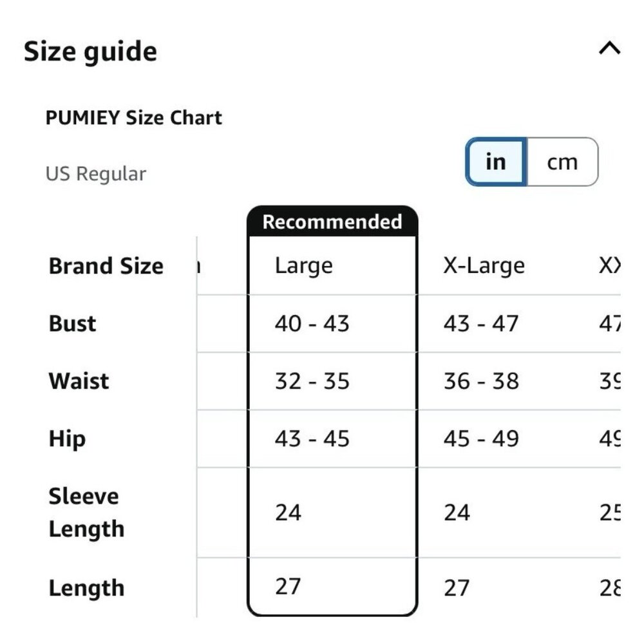Select the Recommended badge above Large

pyautogui.click(x=332, y=222)
